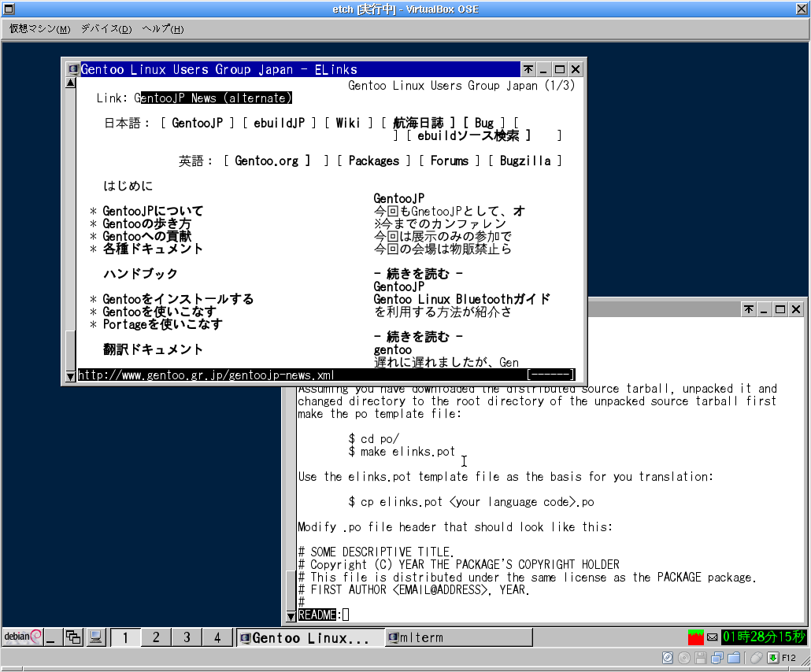Image resolution: width=811 pixels, height=672 pixels.
Task: Click the ELinks scrollbar down arrow
Action: [71, 376]
